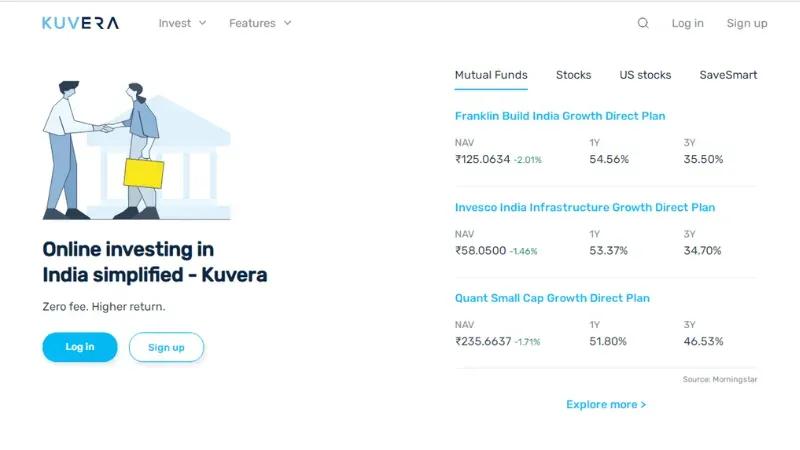Viewport: 800px width, 450px height.
Task: Click the Kuvera logo
Action: pos(80,23)
